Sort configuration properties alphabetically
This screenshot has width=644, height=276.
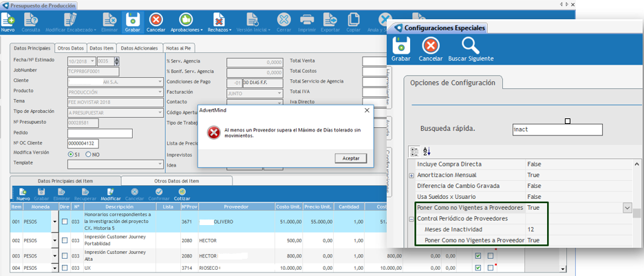[427, 151]
